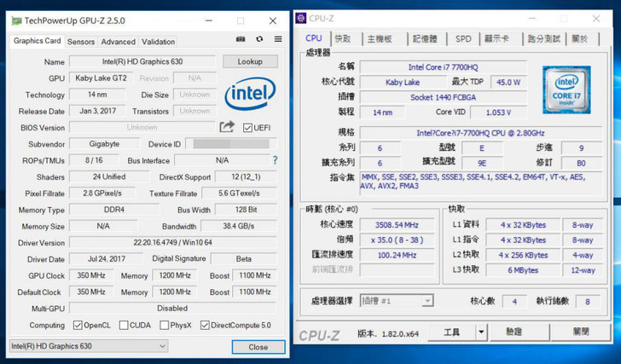Click the CPU-Z title bar app icon
The height and width of the screenshot is (364, 621).
click(301, 18)
